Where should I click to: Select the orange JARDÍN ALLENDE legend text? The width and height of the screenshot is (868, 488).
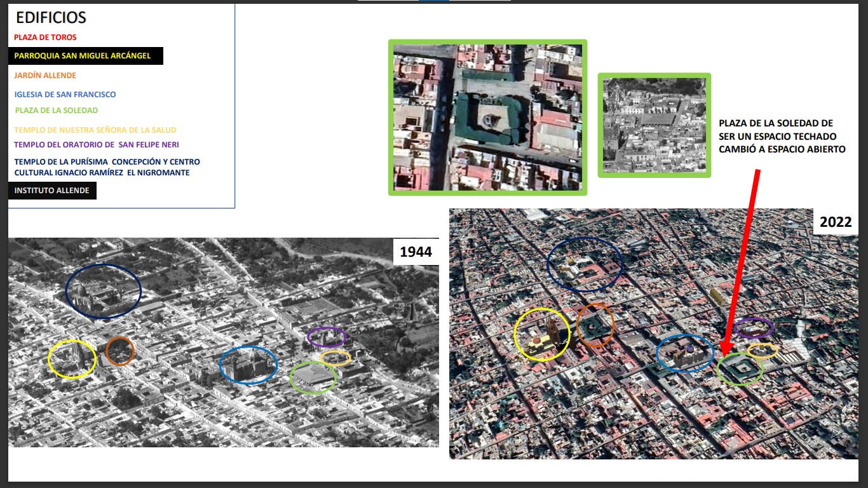[45, 76]
